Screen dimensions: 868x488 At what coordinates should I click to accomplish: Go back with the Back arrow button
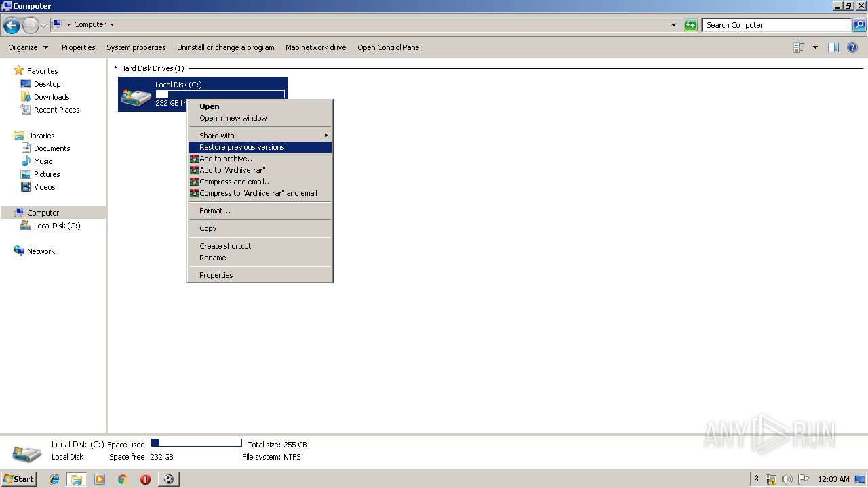[12, 26]
